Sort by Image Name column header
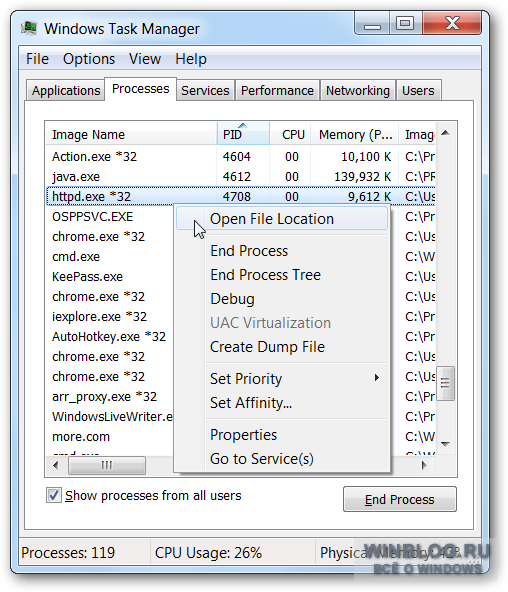 131,134
